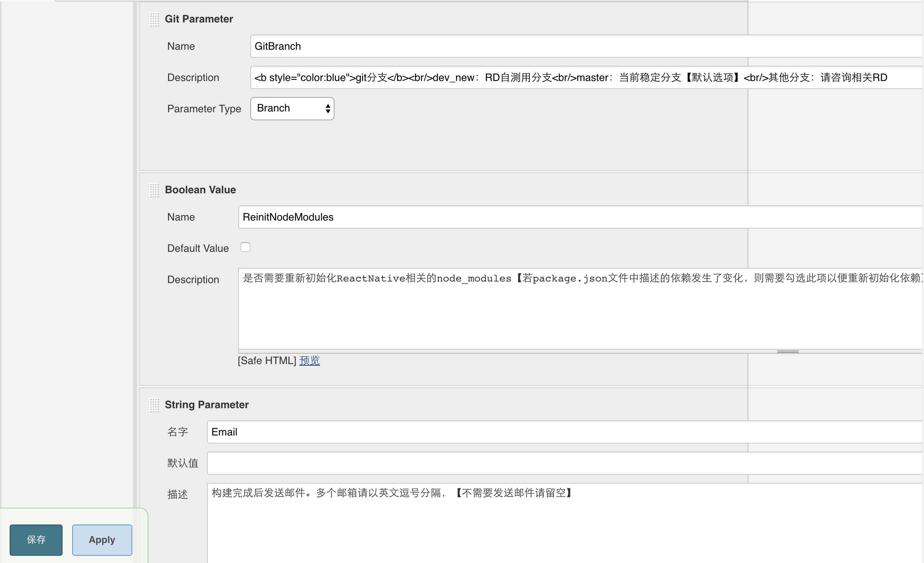The height and width of the screenshot is (563, 924).
Task: Click the [Safe HTML] text
Action: (x=267, y=360)
